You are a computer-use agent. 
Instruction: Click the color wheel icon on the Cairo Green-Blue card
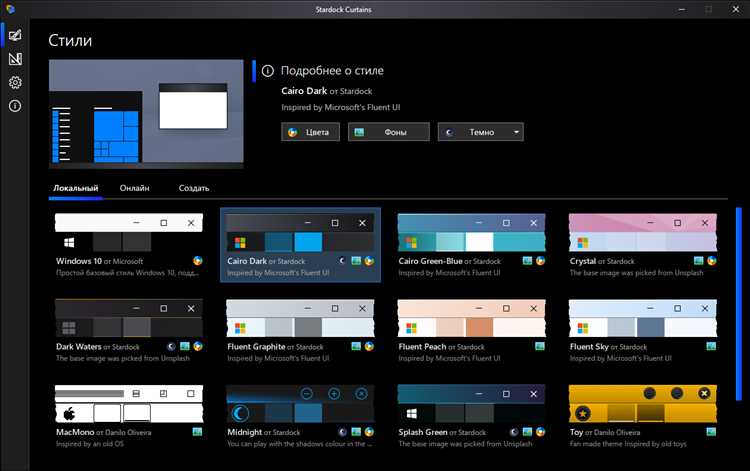(x=540, y=261)
